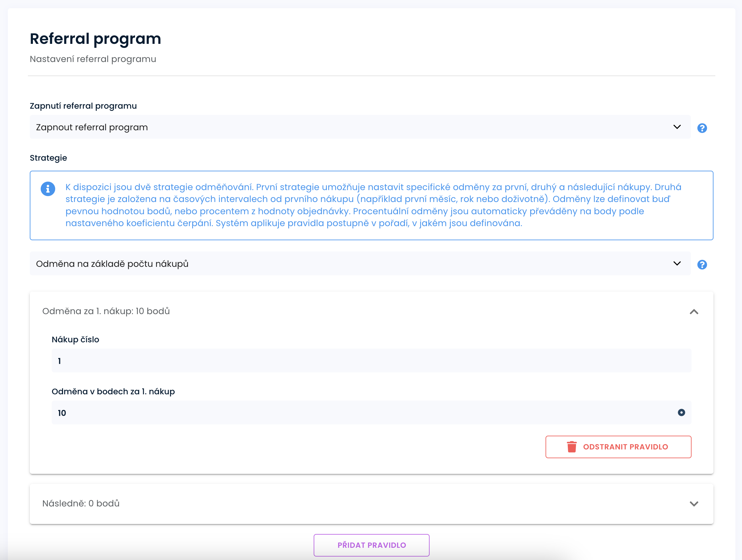Click the Referral program page heading

click(95, 39)
